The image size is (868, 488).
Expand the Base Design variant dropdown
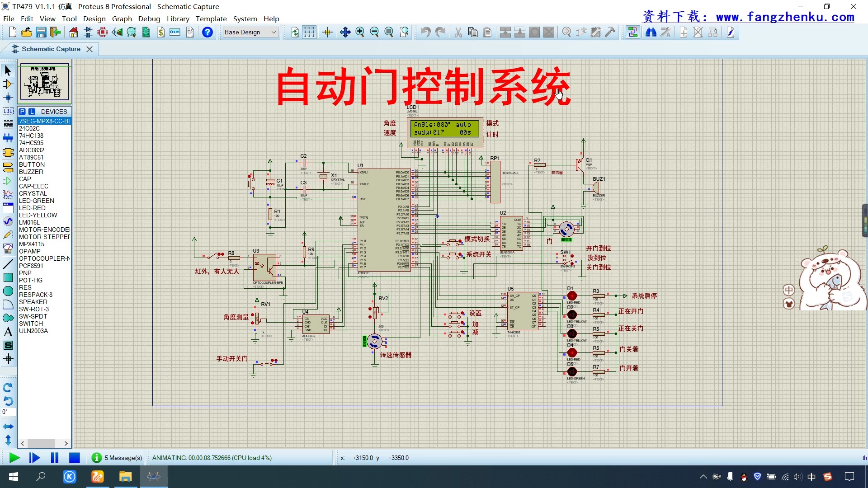[x=274, y=32]
